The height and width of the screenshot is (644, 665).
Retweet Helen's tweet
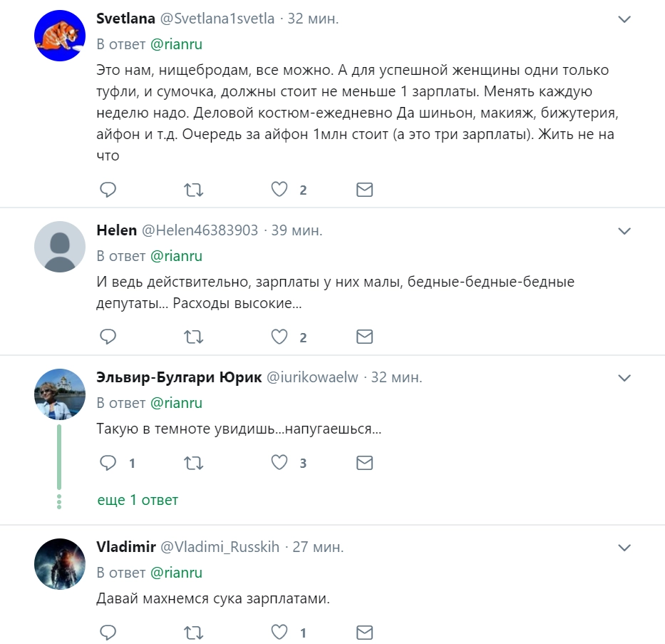point(193,337)
